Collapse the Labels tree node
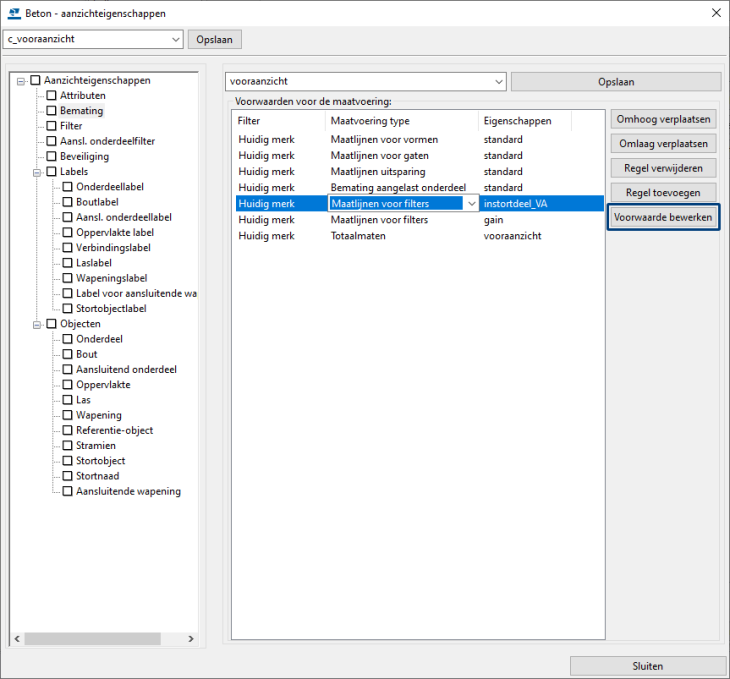This screenshot has height=679, width=730. [36, 172]
